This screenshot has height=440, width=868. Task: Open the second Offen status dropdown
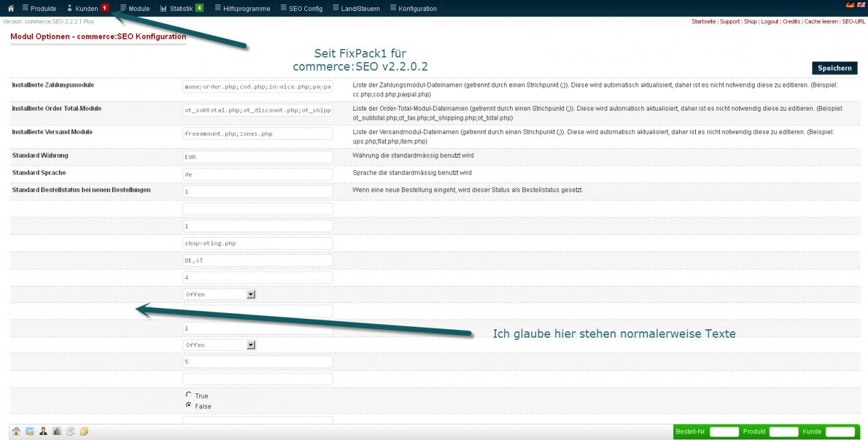tap(219, 345)
